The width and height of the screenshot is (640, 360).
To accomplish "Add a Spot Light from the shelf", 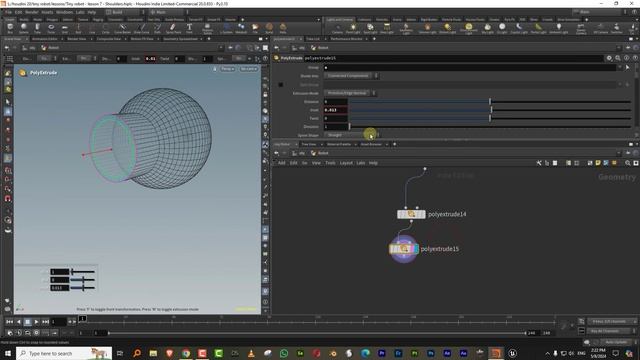I will click(x=370, y=28).
